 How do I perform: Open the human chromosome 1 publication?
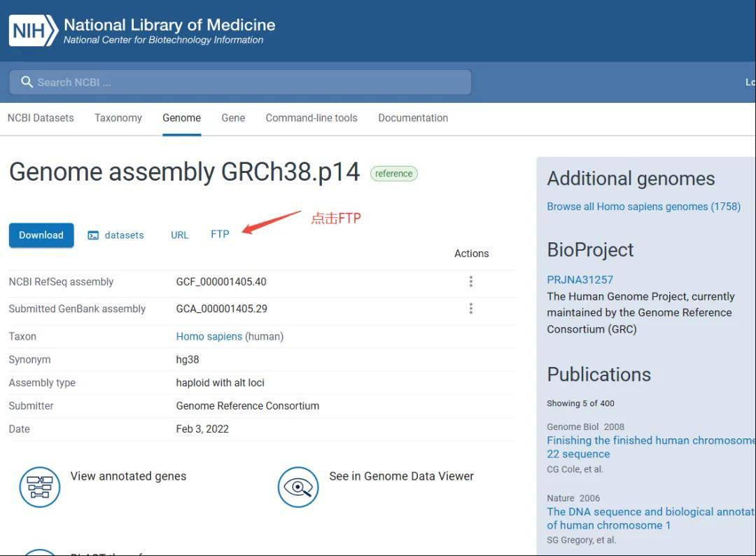650,518
